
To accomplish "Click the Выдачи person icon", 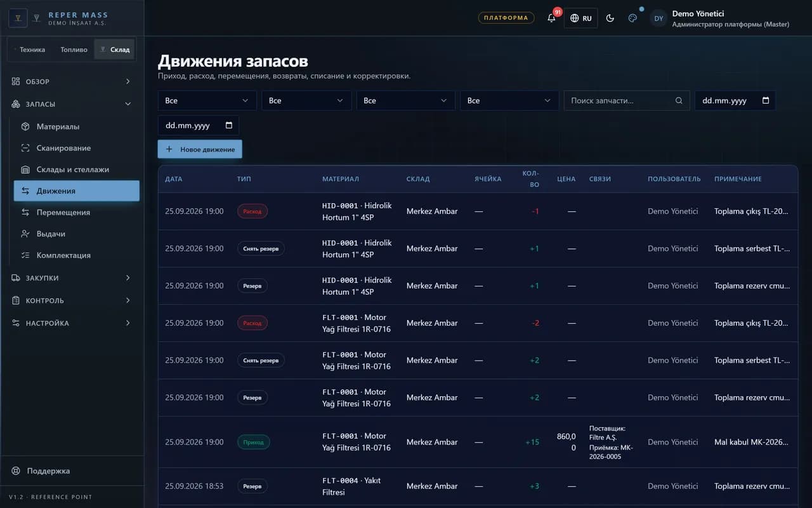I will click(25, 234).
